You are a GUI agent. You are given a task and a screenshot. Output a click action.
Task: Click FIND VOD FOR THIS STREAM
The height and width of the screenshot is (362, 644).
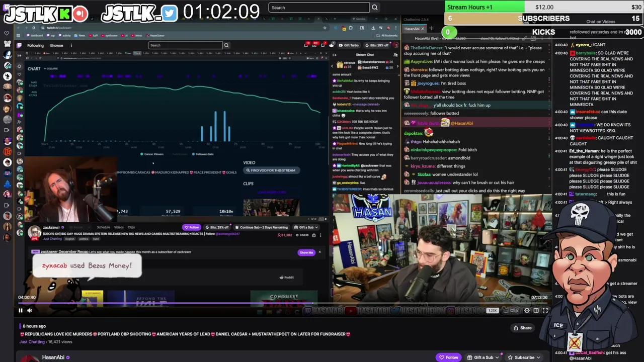271,170
